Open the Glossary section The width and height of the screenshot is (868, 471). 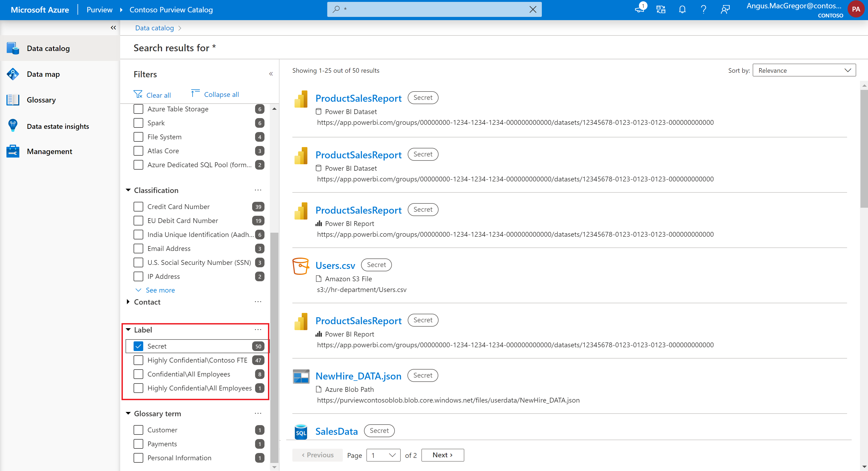41,100
